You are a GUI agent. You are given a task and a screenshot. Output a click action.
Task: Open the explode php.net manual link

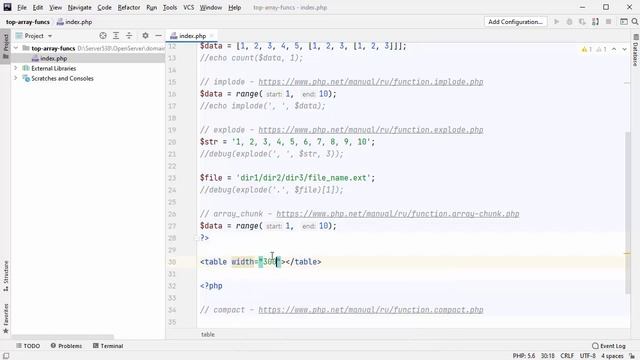[371, 130]
